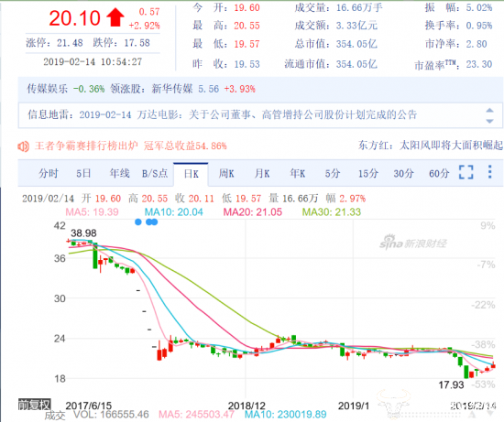Click the red up arrow price indicator
This screenshot has width=504, height=422.
point(115,17)
